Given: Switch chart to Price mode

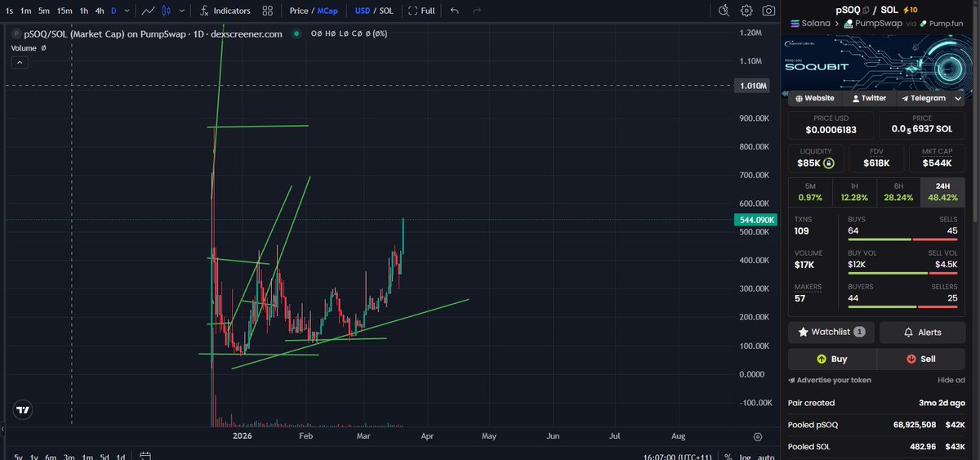Looking at the screenshot, I should pos(298,11).
